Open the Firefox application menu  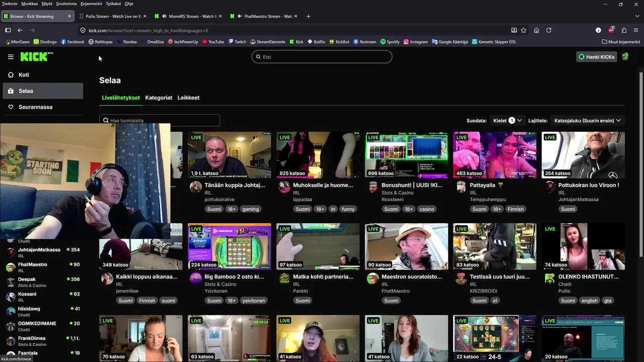(x=636, y=30)
